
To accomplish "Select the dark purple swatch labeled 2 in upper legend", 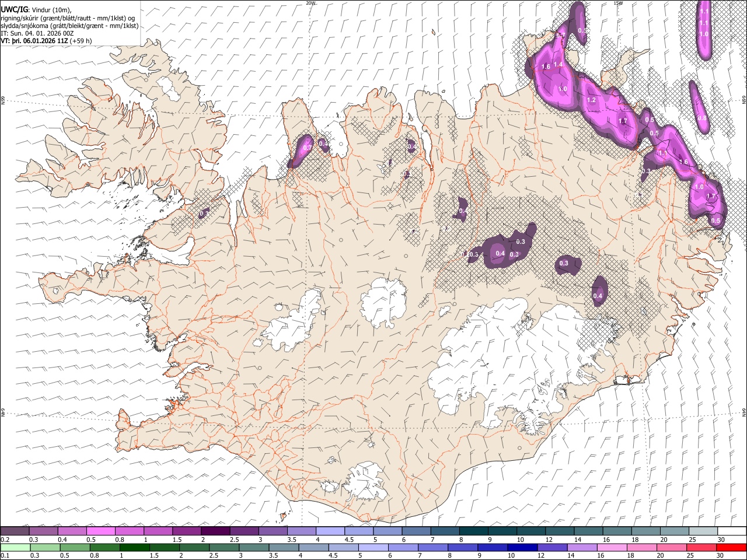I will [215, 531].
